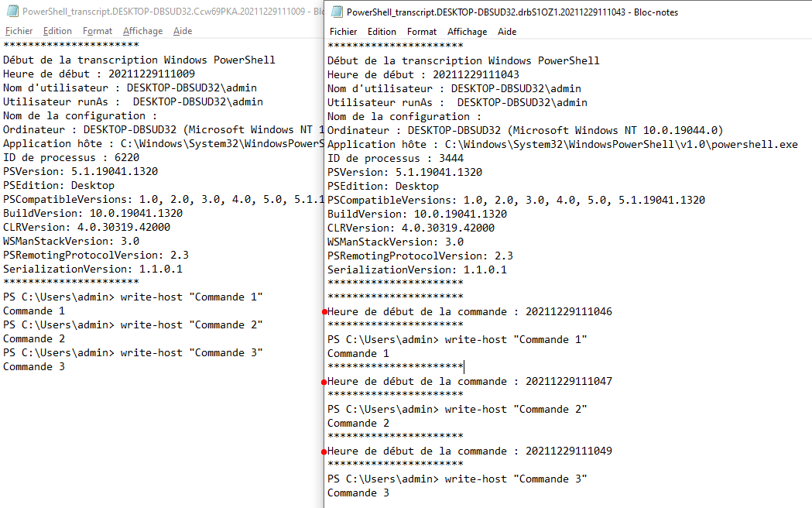Click write-host "Commande 2" line in left window

click(132, 325)
